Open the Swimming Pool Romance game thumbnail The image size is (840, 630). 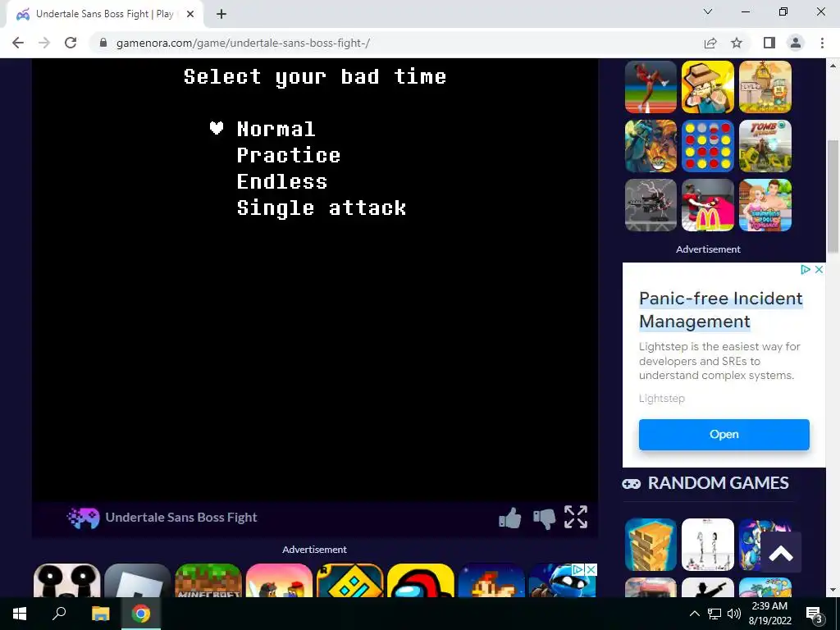(765, 205)
